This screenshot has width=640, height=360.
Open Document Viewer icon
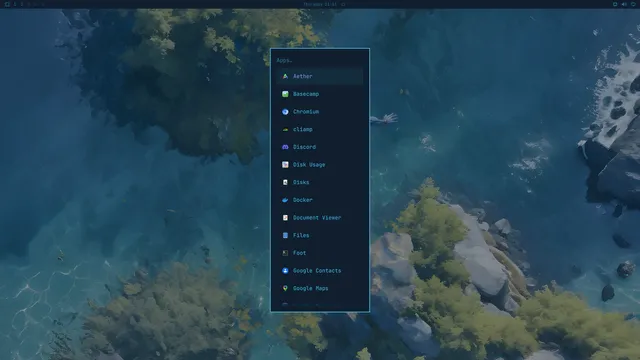[x=285, y=218]
